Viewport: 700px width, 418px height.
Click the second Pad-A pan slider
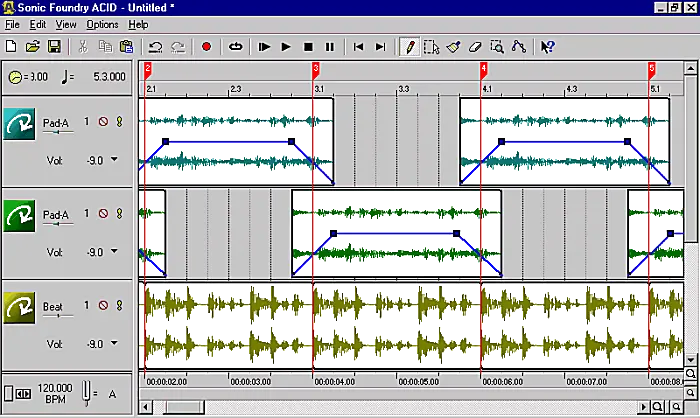coord(58,224)
